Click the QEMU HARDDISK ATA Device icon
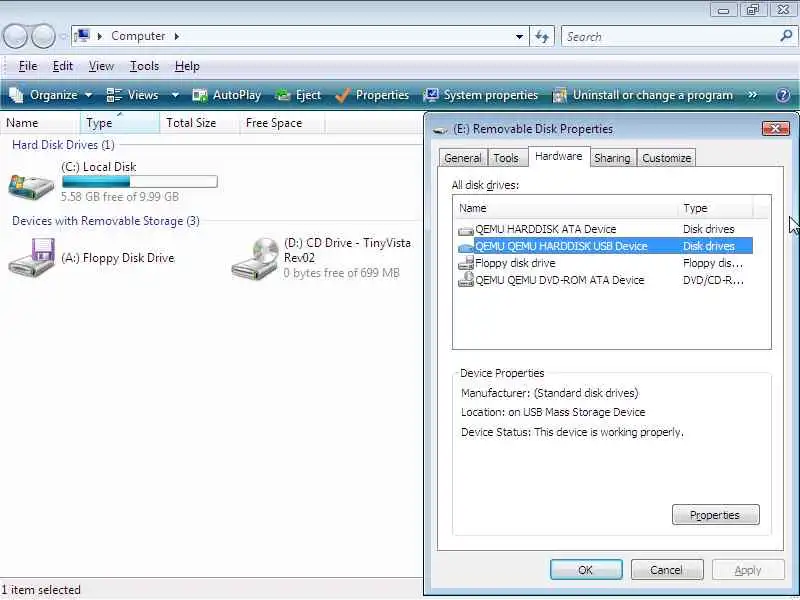The height and width of the screenshot is (600, 800). coord(466,230)
